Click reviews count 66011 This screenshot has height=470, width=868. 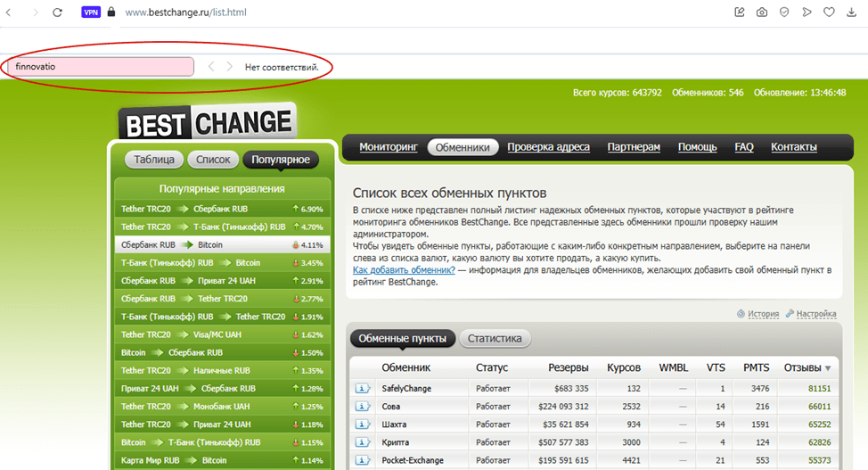coord(819,407)
